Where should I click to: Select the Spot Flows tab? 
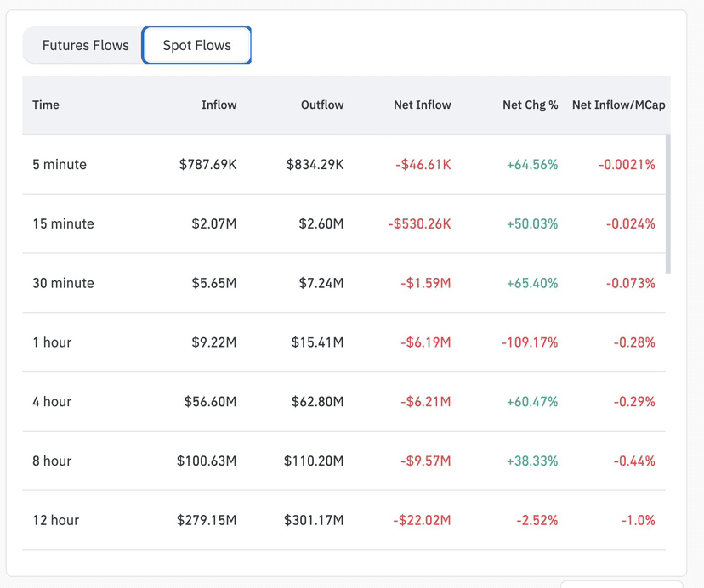196,46
